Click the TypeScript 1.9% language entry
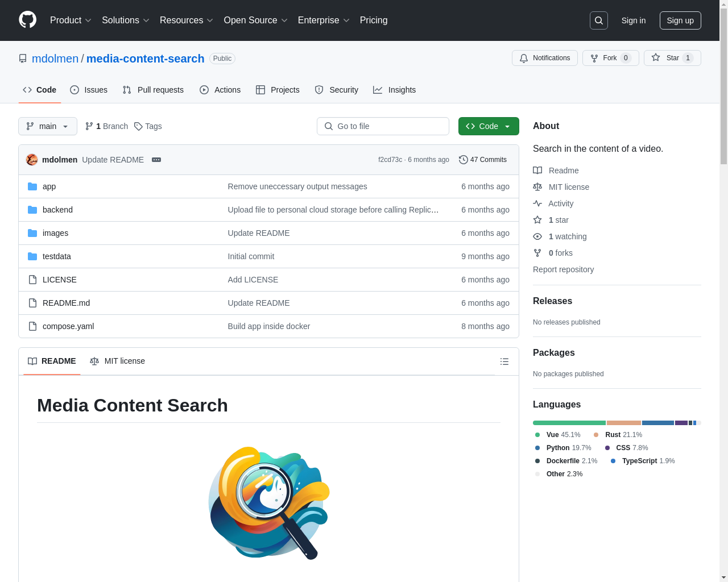Viewport: 728px width, 582px height. click(x=643, y=461)
